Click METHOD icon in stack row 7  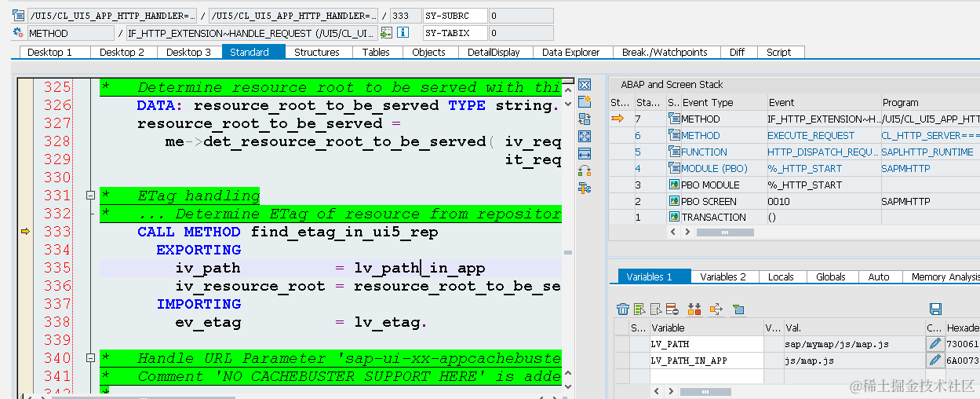(x=674, y=119)
